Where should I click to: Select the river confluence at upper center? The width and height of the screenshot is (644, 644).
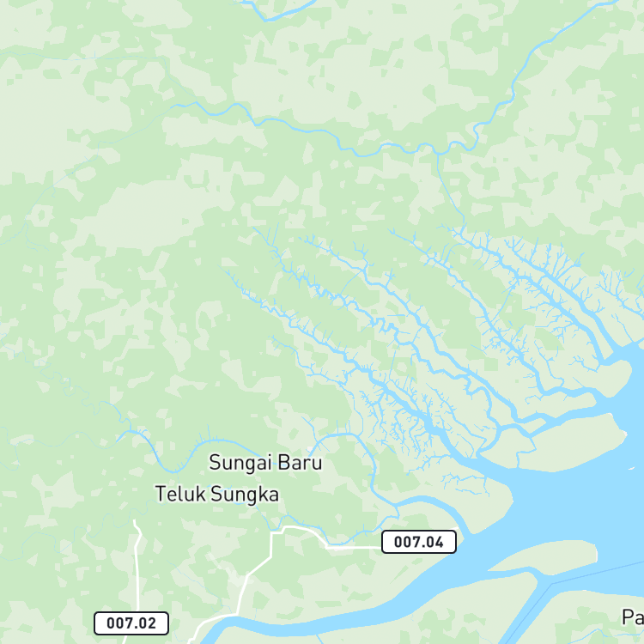[438, 153]
